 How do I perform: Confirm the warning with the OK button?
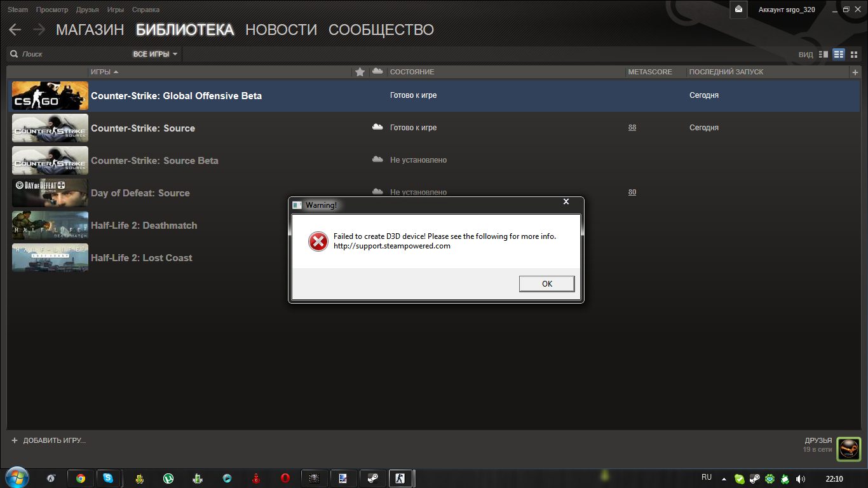tap(546, 283)
